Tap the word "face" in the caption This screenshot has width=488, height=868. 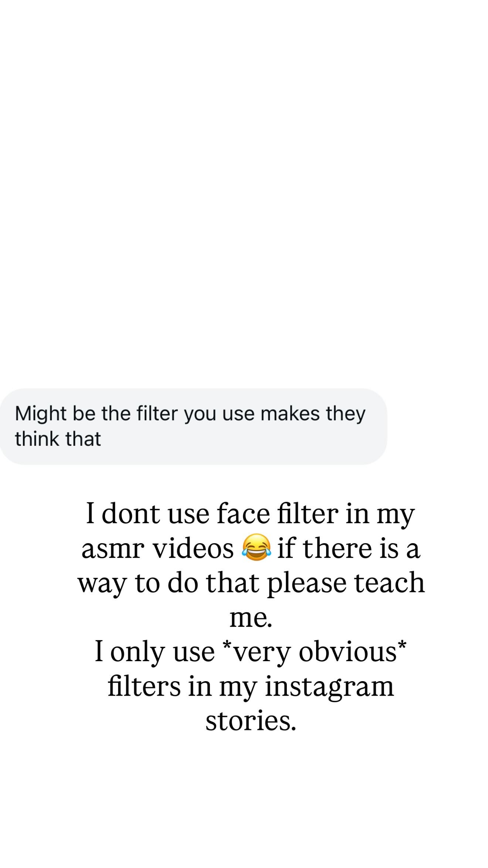pos(243,514)
